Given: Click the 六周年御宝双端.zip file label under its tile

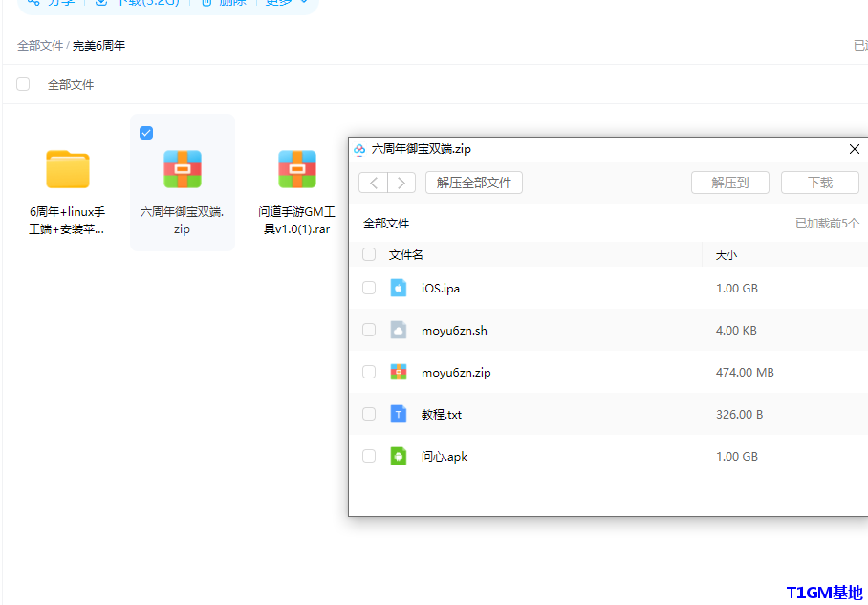Looking at the screenshot, I should tap(183, 220).
